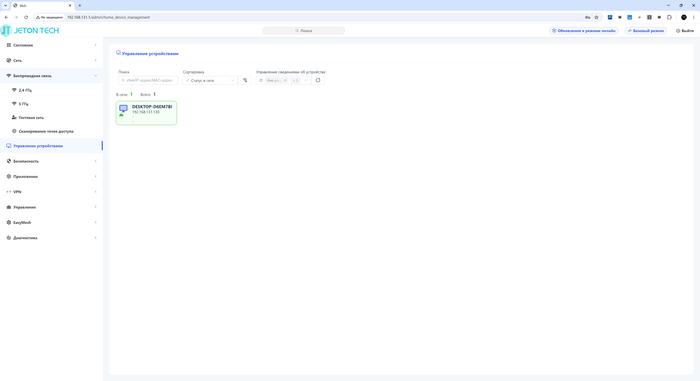Open the browser extensions puzzle icon
The image size is (700, 381).
(x=669, y=17)
